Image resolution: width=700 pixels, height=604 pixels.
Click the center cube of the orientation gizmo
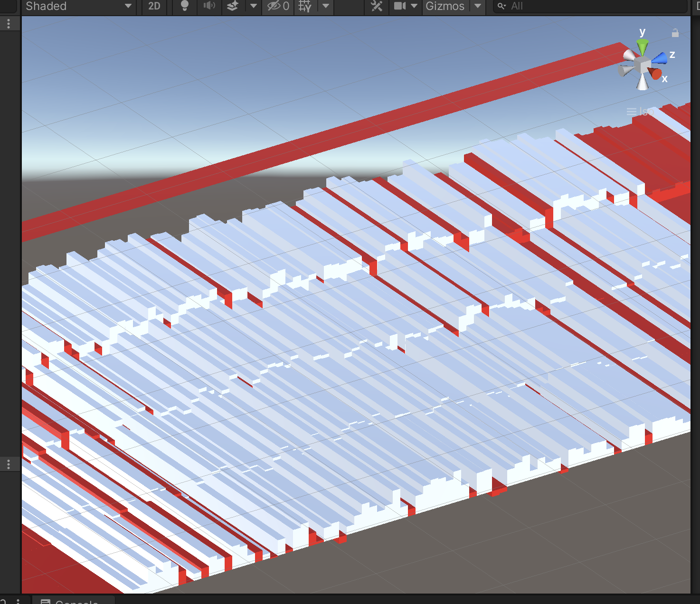pyautogui.click(x=642, y=65)
